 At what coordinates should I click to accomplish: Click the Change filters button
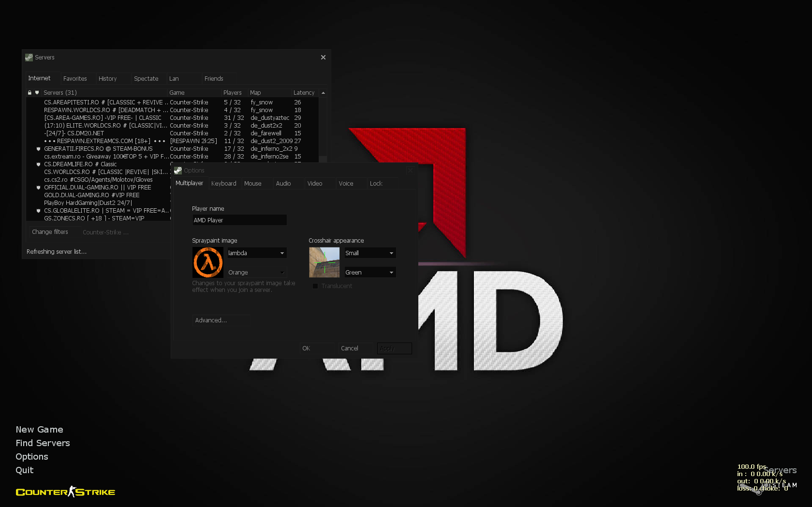(x=50, y=232)
